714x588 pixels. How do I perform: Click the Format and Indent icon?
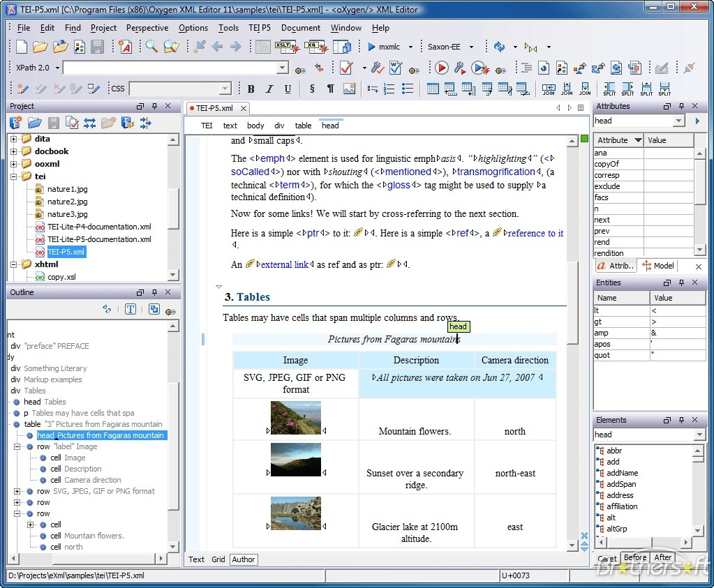pos(526,68)
